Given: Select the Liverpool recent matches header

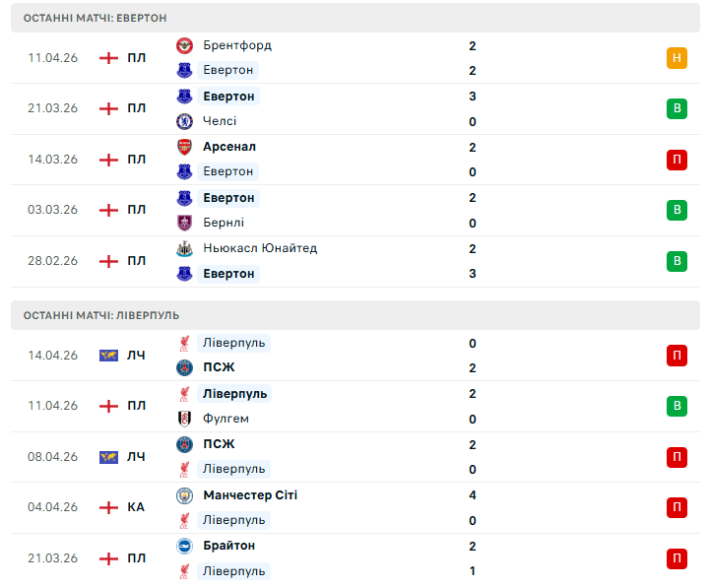Looking at the screenshot, I should click(x=102, y=315).
